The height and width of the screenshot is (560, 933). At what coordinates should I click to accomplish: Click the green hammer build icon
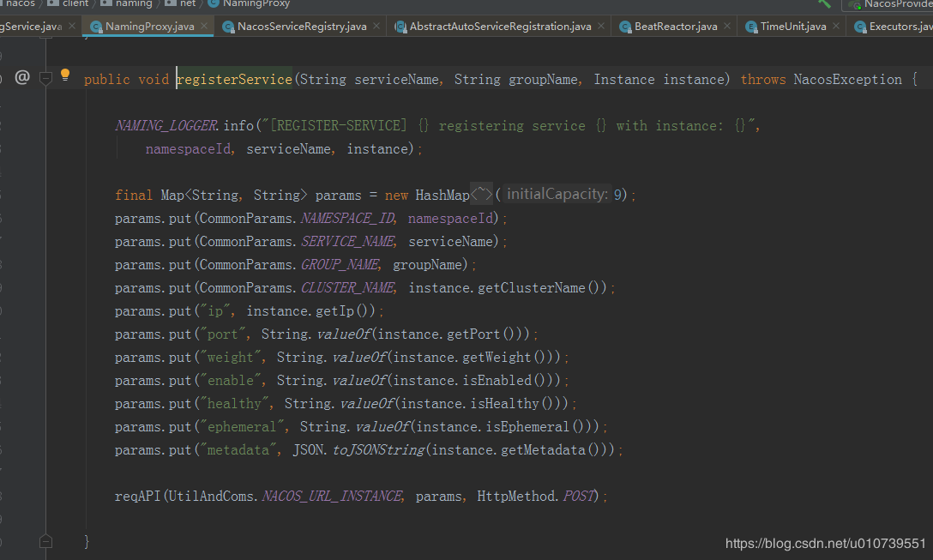(824, 3)
